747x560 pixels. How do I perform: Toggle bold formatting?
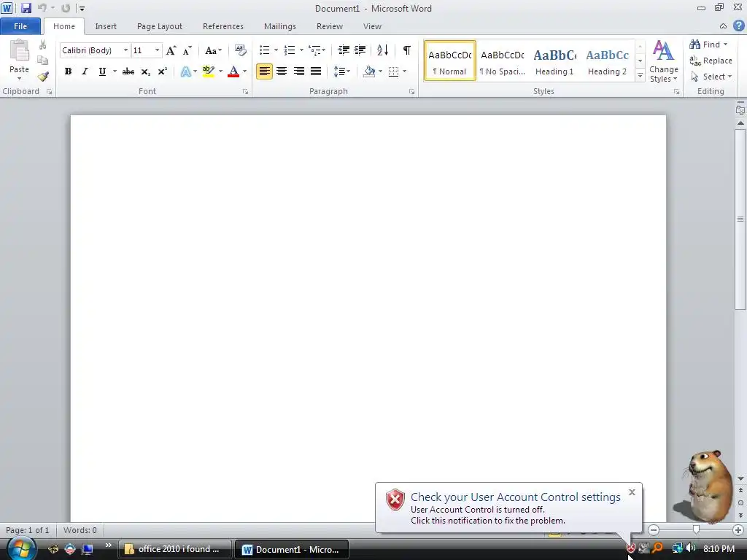[x=68, y=71]
